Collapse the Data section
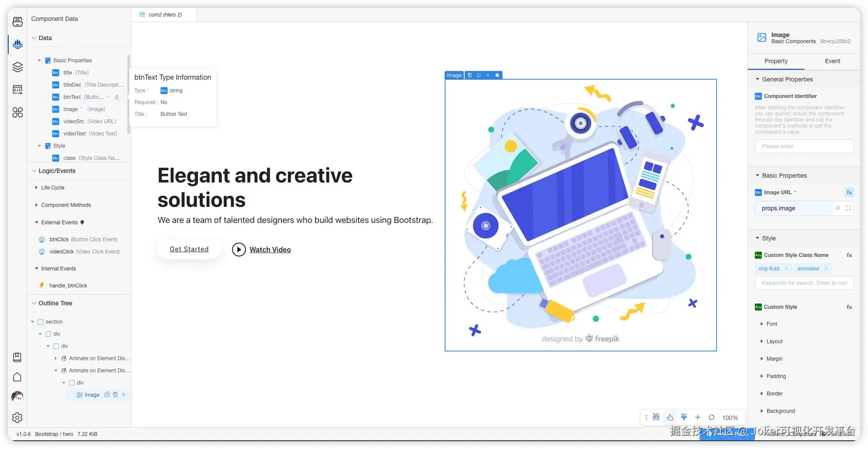This screenshot has width=868, height=449. point(34,38)
